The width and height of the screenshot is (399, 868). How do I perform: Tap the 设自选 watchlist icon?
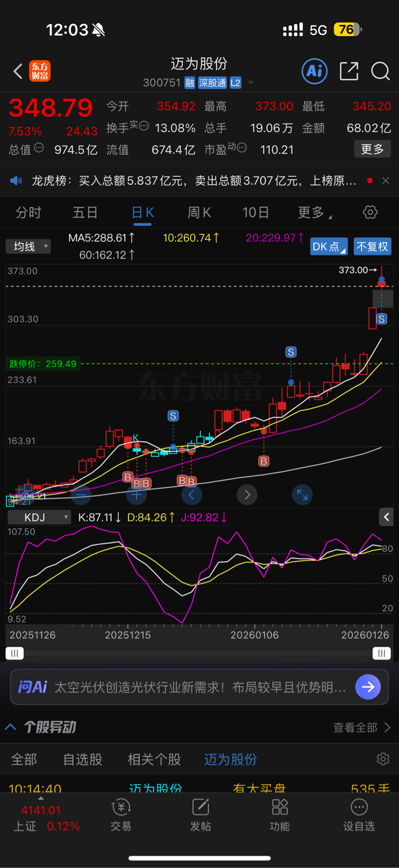click(359, 815)
